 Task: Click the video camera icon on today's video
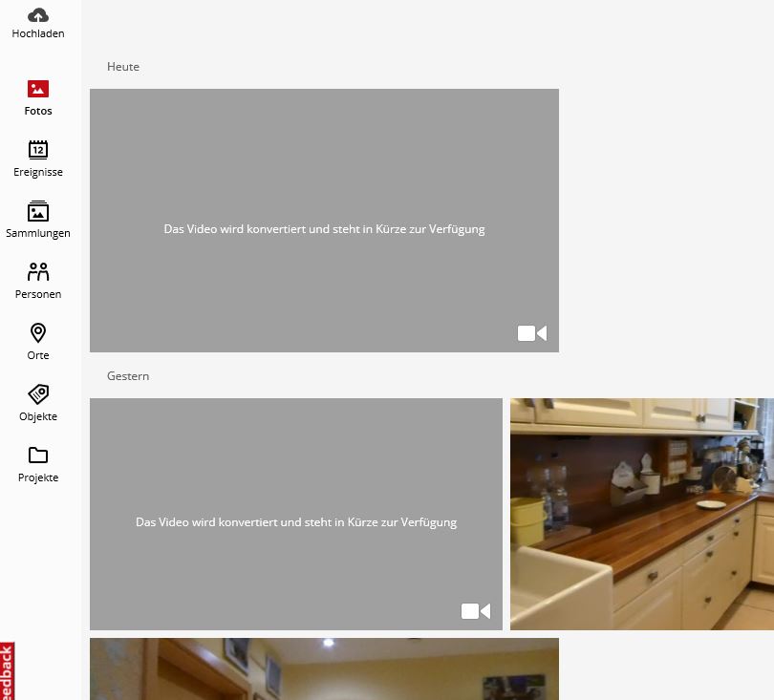pos(532,333)
